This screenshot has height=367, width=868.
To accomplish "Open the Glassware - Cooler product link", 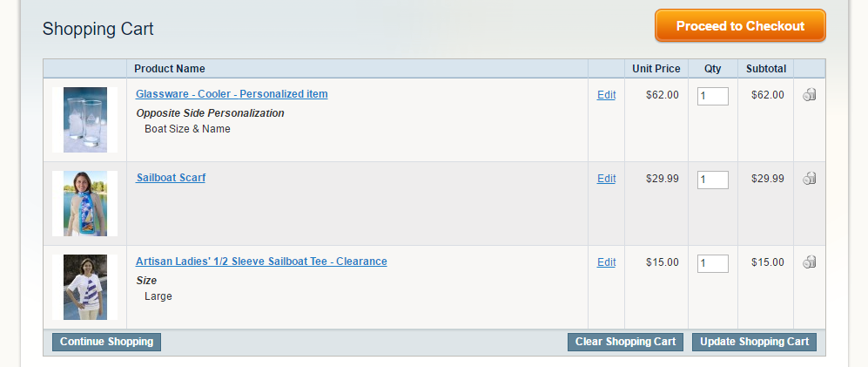I will [x=232, y=94].
